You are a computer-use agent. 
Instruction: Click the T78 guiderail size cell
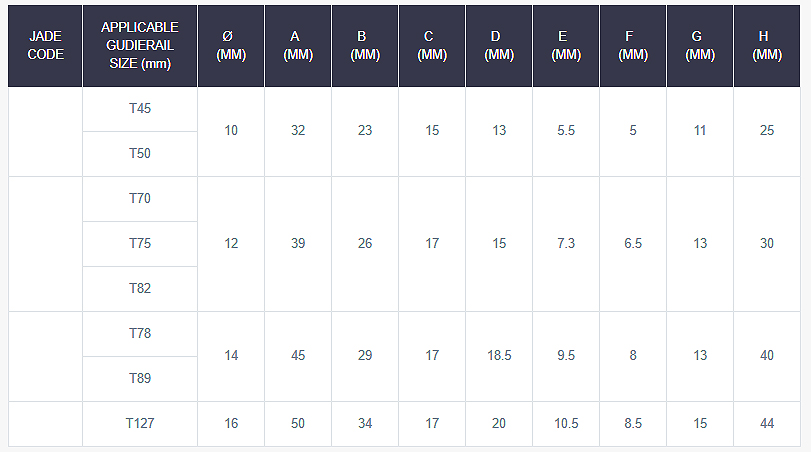coord(140,334)
